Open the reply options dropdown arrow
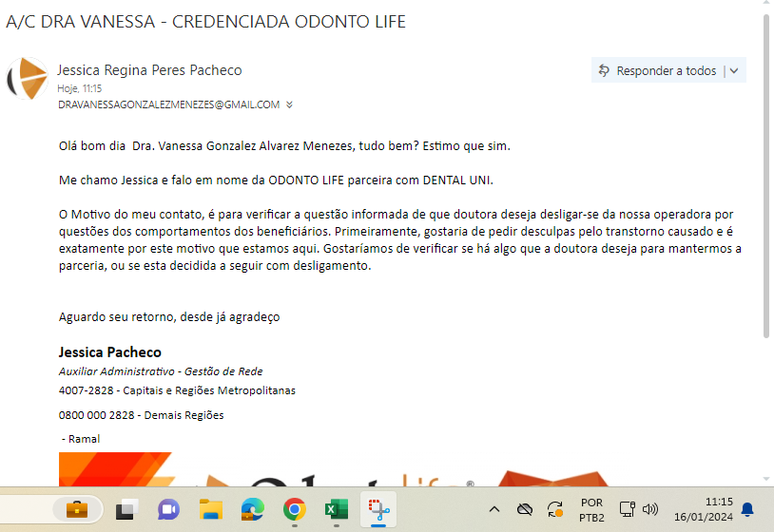Image resolution: width=774 pixels, height=532 pixels. (734, 71)
